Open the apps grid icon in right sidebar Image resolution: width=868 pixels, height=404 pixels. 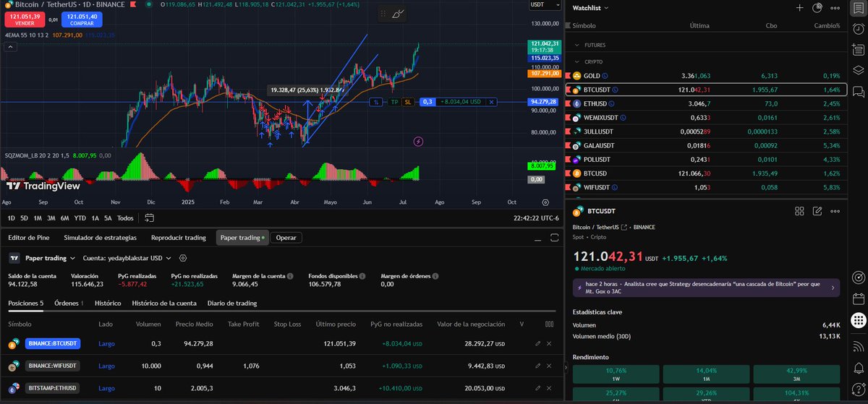point(858,319)
